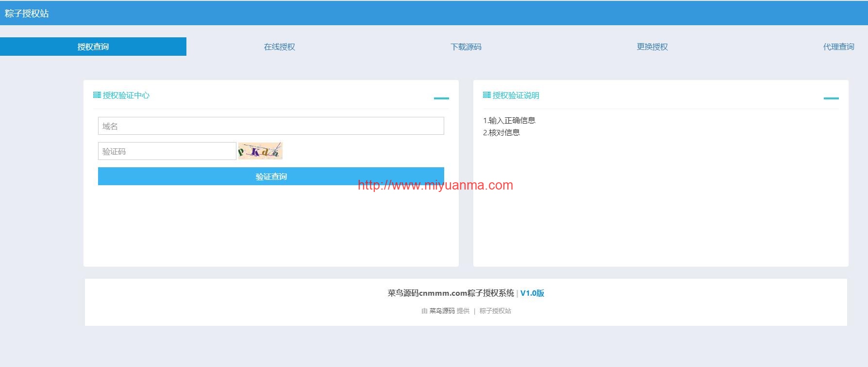Open the 菜鸟源码 footer link
Screen dimensions: 868x367
pyautogui.click(x=442, y=311)
